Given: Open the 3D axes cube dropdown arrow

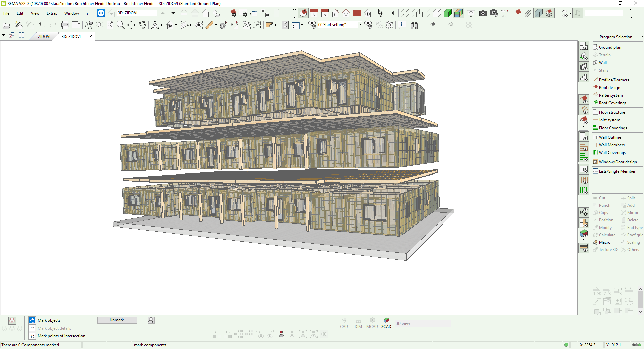Looking at the screenshot, I should point(161,25).
